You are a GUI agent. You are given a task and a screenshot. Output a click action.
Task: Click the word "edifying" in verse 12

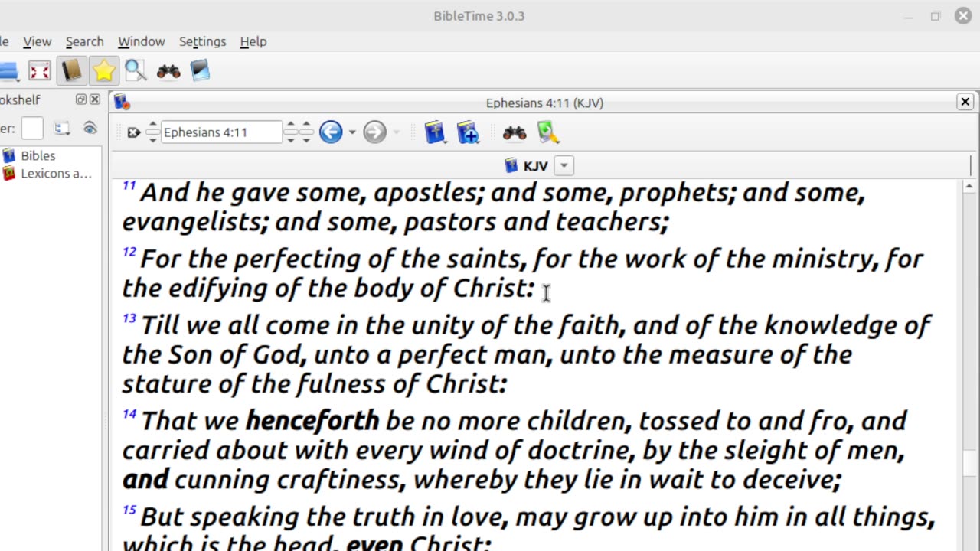coord(217,289)
